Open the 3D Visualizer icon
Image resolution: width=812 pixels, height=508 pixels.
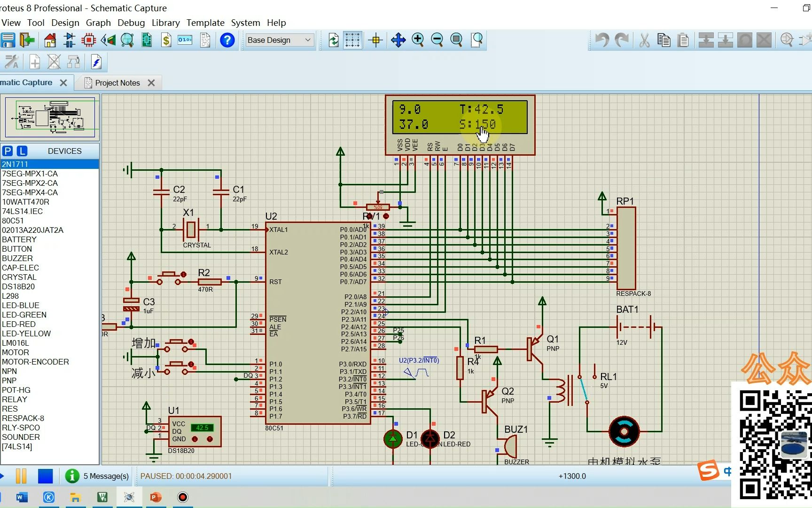tap(108, 40)
